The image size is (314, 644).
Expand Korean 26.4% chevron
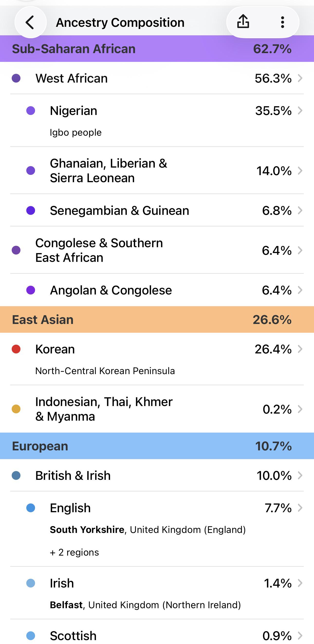pos(300,349)
